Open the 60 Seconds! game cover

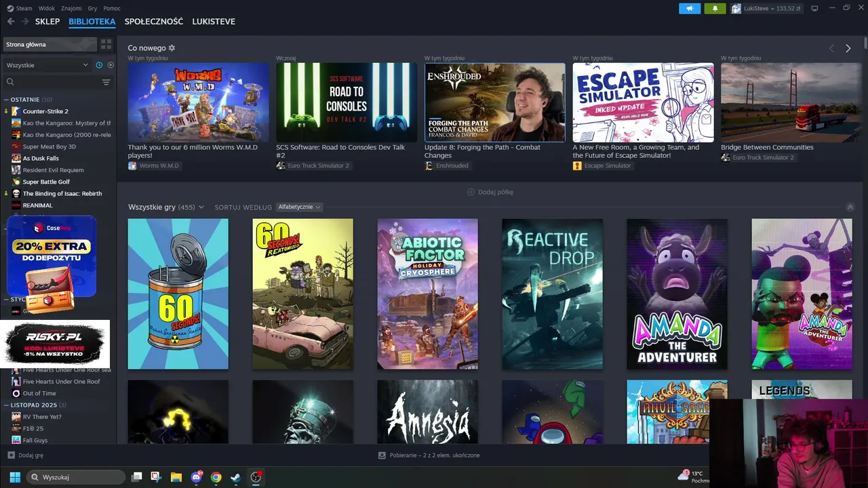[178, 294]
